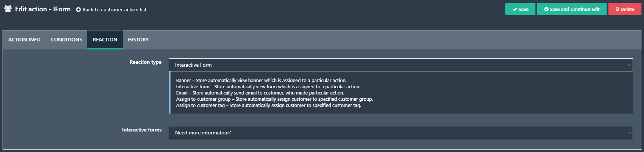Open the Conditions tab
This screenshot has width=644, height=152.
tap(66, 40)
